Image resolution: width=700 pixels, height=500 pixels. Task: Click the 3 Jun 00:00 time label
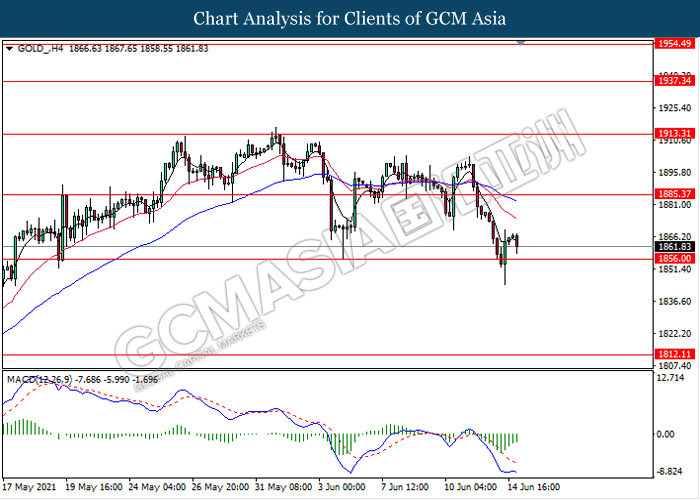pos(342,487)
